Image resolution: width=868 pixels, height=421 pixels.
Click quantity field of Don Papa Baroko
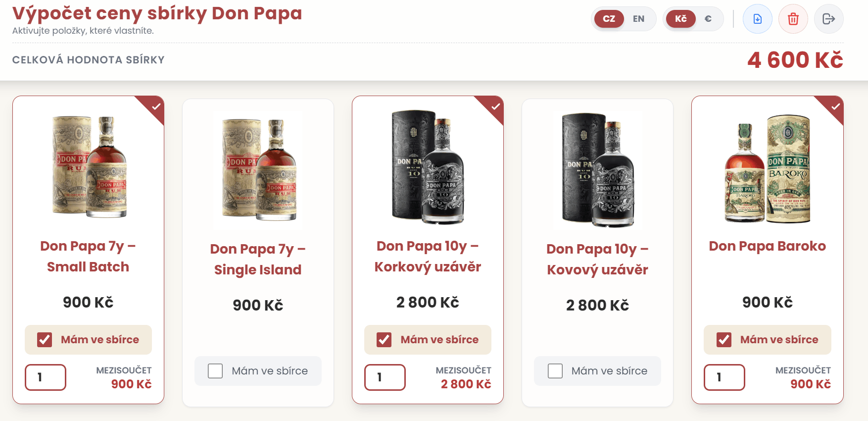point(724,377)
